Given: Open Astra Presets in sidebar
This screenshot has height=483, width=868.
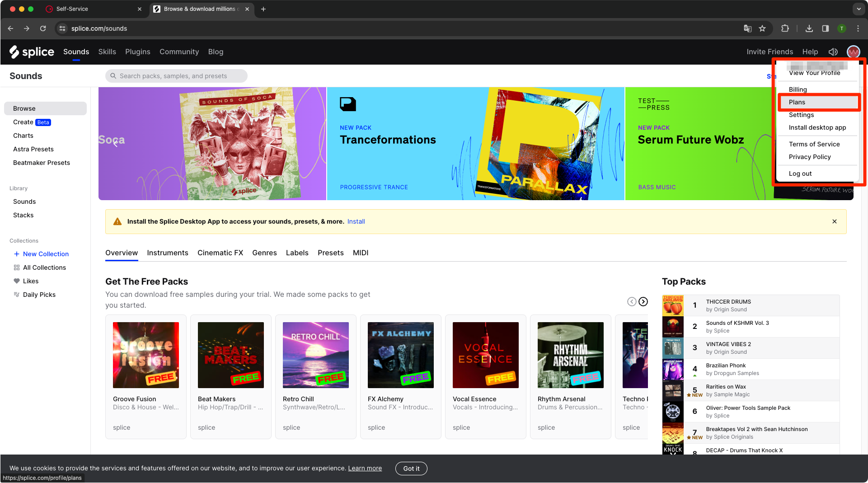Looking at the screenshot, I should (33, 149).
